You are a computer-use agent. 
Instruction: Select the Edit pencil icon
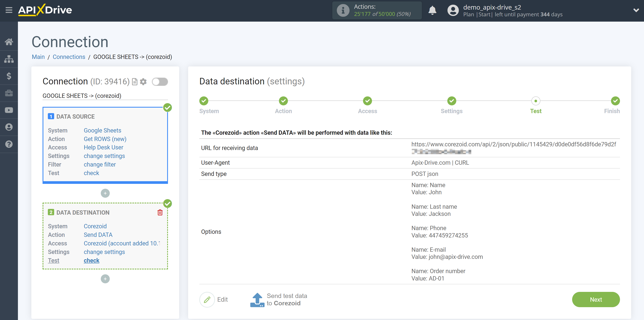click(x=207, y=299)
